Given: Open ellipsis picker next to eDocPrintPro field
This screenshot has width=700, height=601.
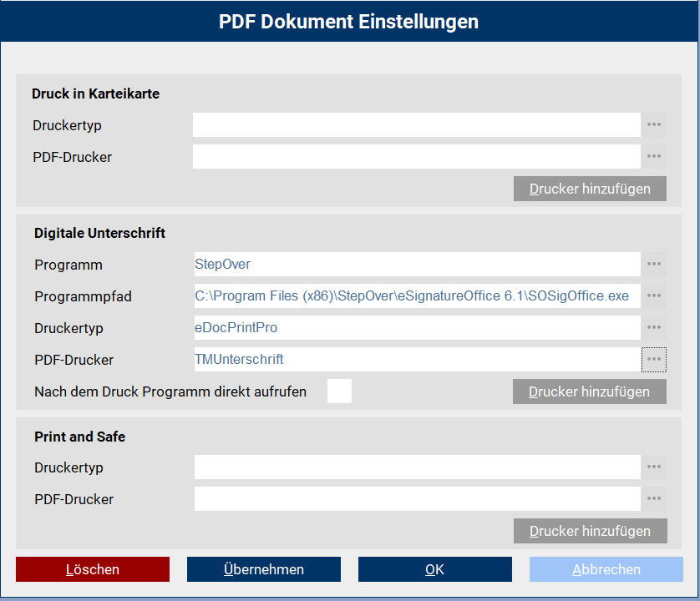Looking at the screenshot, I should (653, 328).
